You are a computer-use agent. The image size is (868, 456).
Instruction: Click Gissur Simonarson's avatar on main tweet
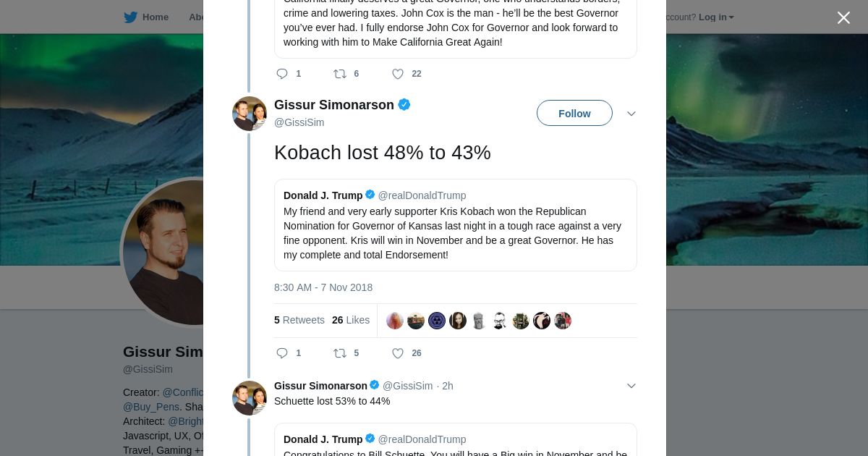tap(250, 114)
